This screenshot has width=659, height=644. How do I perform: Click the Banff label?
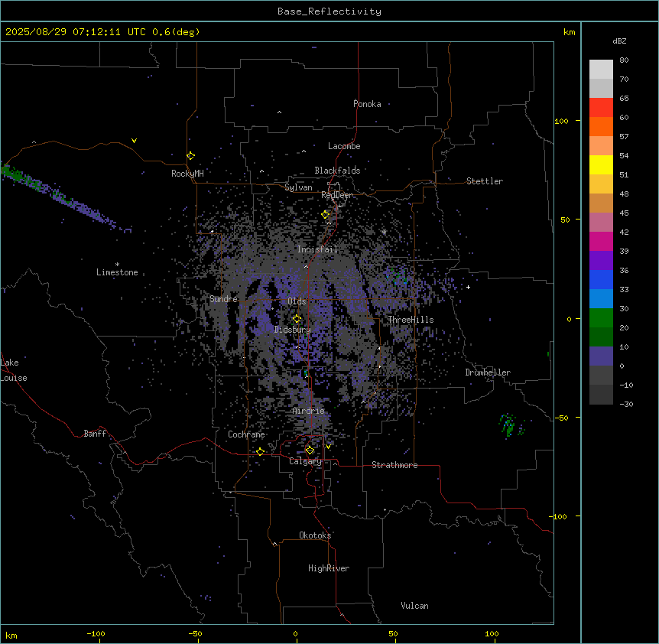[x=95, y=434]
